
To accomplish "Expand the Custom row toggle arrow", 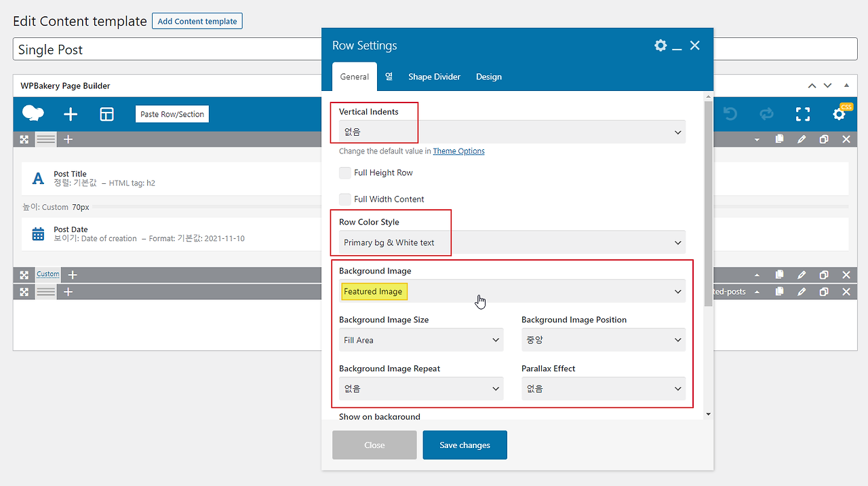I will pyautogui.click(x=757, y=275).
